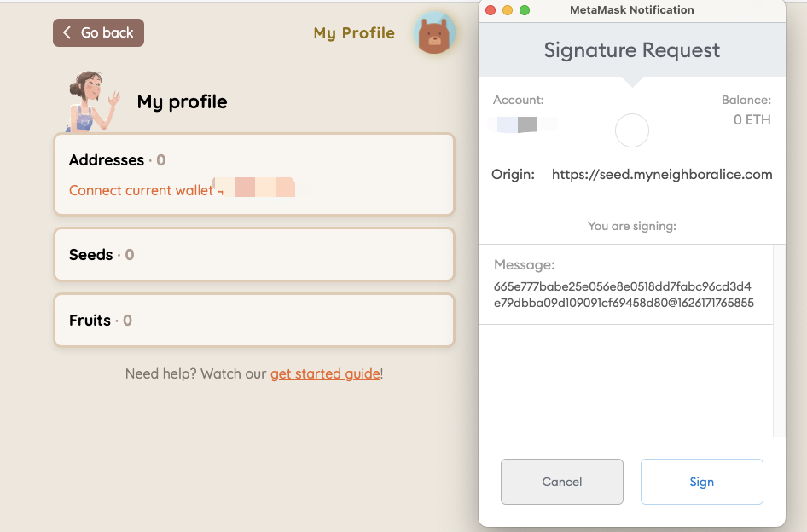Click the MetaMask account identicon circle
Screen dimensions: 807x532
pyautogui.click(x=632, y=130)
